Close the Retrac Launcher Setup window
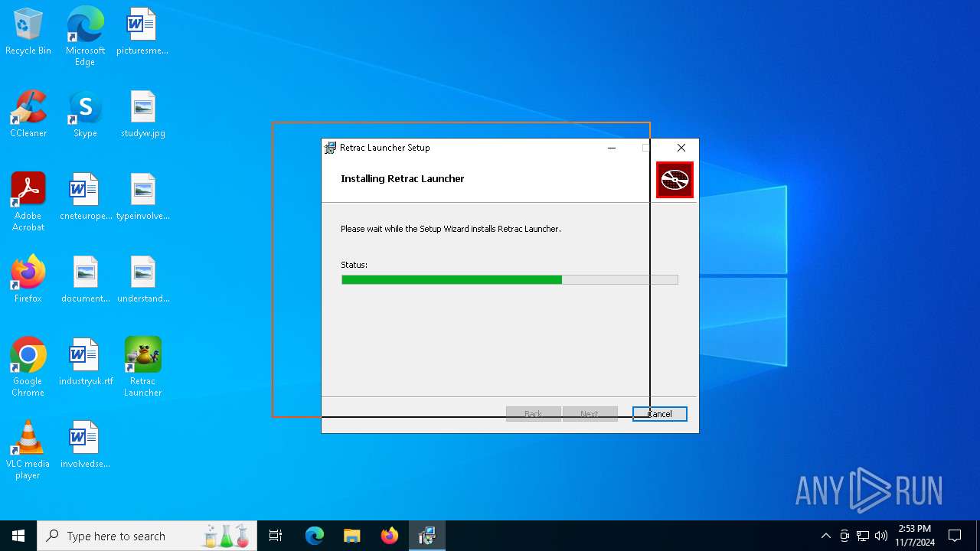The width and height of the screenshot is (980, 551). (681, 148)
